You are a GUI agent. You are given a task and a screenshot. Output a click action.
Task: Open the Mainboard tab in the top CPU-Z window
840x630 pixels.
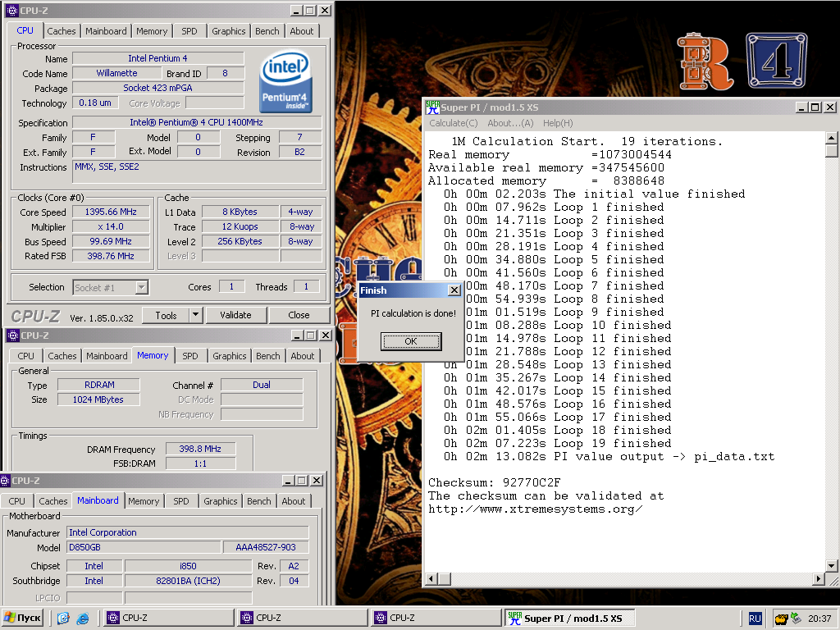pos(106,31)
